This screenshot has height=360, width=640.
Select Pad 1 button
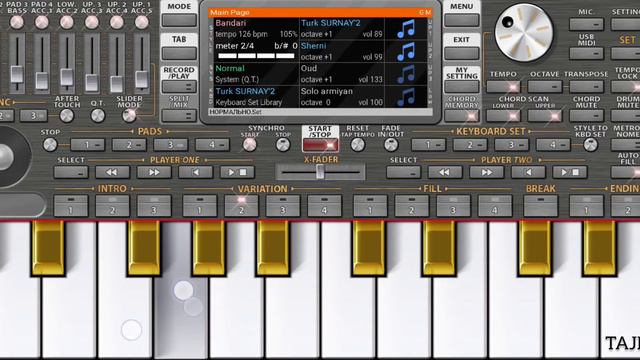(x=87, y=144)
